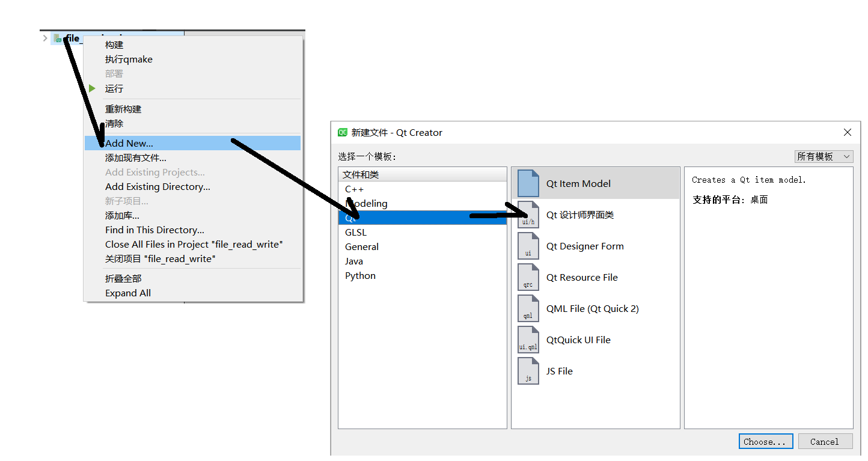Select the GLSL category

click(423, 232)
